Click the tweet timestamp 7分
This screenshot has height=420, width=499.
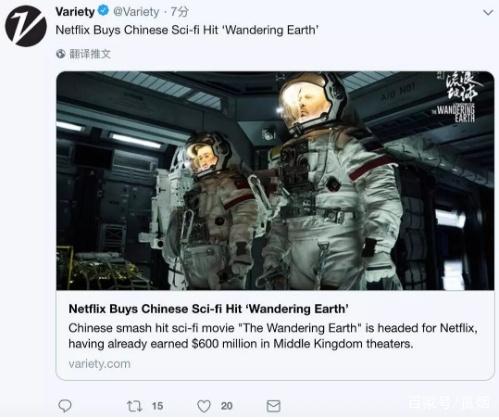pos(180,12)
